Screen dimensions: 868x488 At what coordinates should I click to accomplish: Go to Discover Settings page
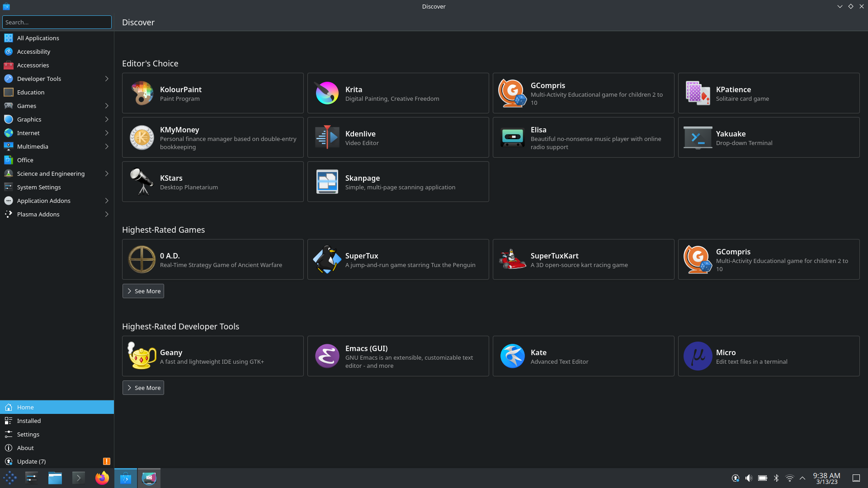coord(57,434)
